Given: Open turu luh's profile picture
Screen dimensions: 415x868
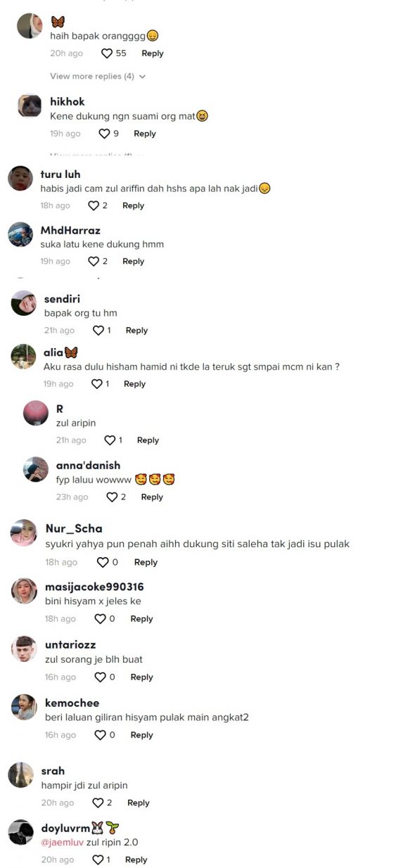Looking at the screenshot, I should (x=20, y=178).
